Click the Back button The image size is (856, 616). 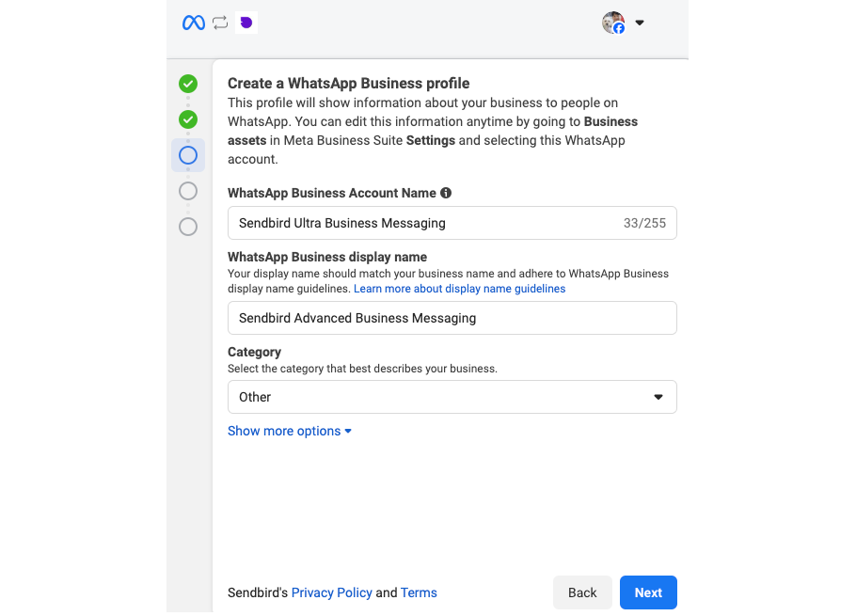[582, 592]
